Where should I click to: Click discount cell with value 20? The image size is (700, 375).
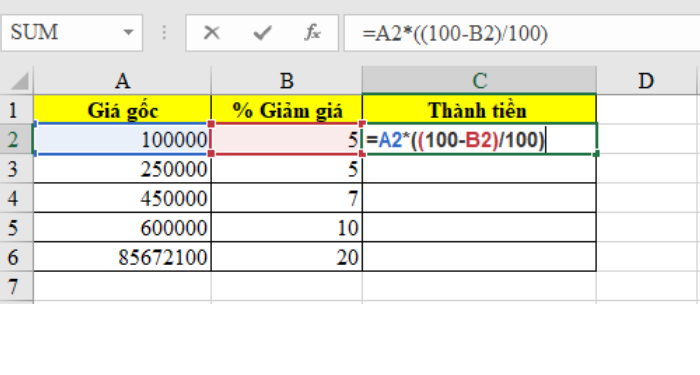[x=287, y=257]
